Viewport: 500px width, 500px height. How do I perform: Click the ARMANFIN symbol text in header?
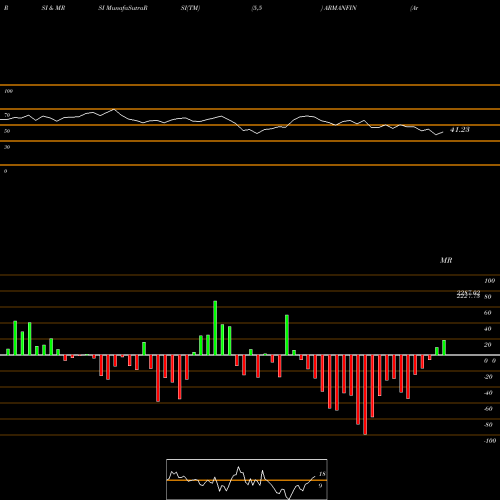[x=340, y=8]
